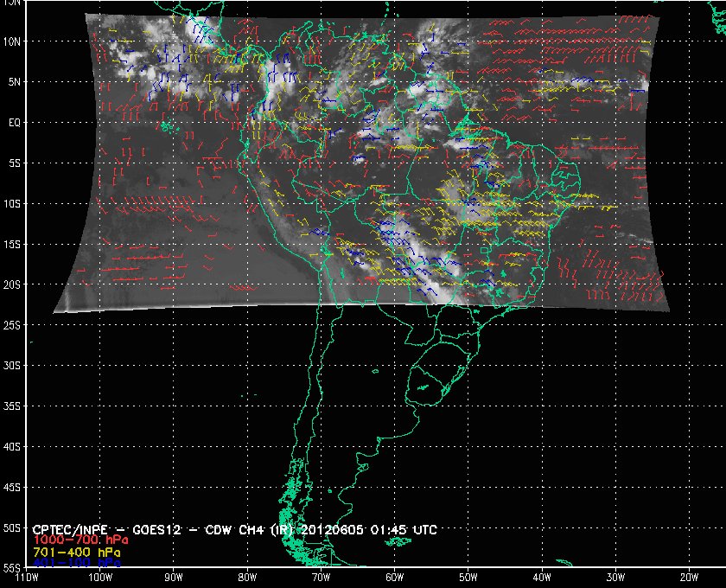Click the 20W longitude axis label

pos(688,578)
